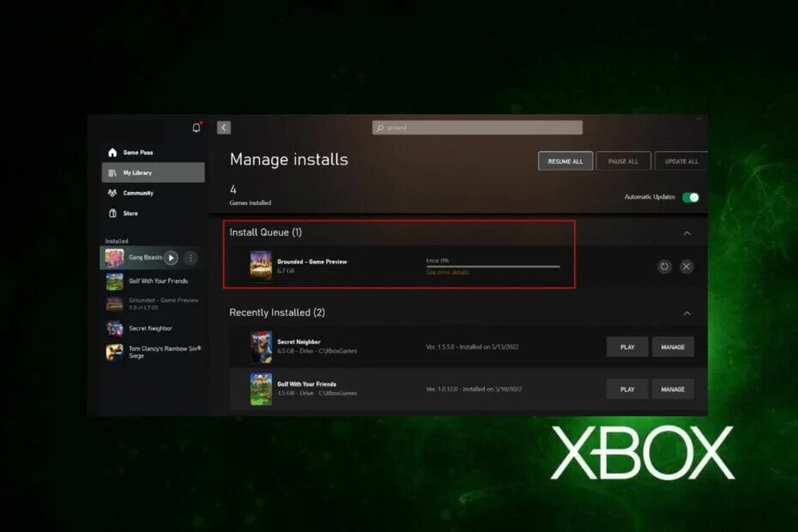The height and width of the screenshot is (532, 798).
Task: Select Secret Neighbor in the Installed list
Action: coord(152,328)
